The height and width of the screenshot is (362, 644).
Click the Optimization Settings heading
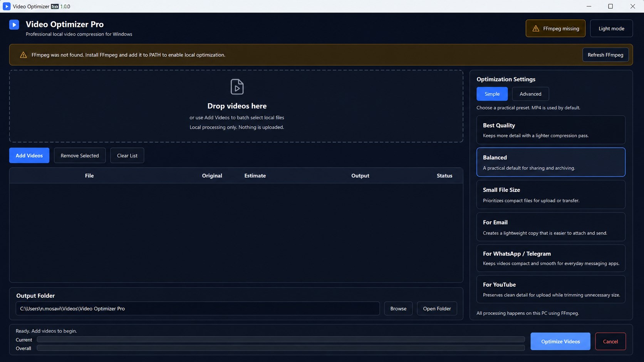[x=506, y=79]
